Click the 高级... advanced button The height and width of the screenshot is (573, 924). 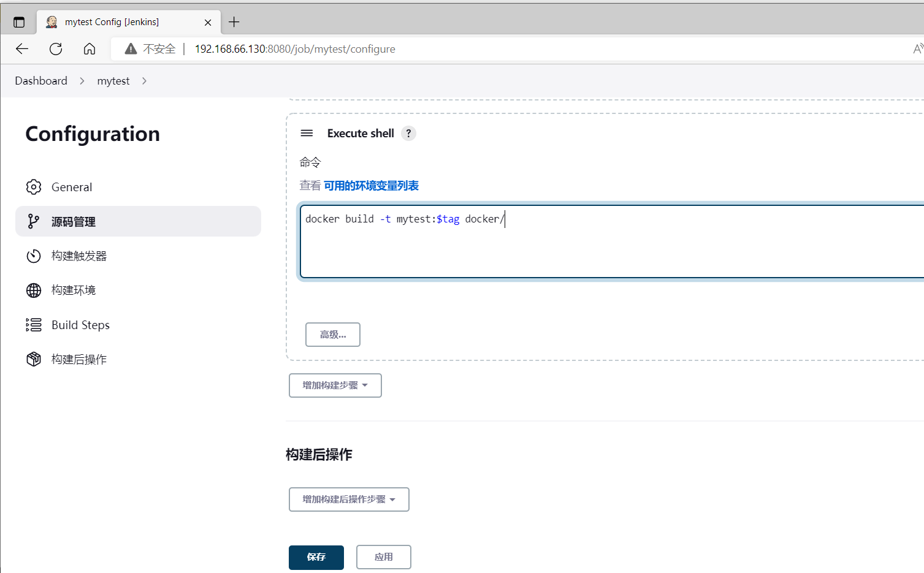[x=333, y=335]
